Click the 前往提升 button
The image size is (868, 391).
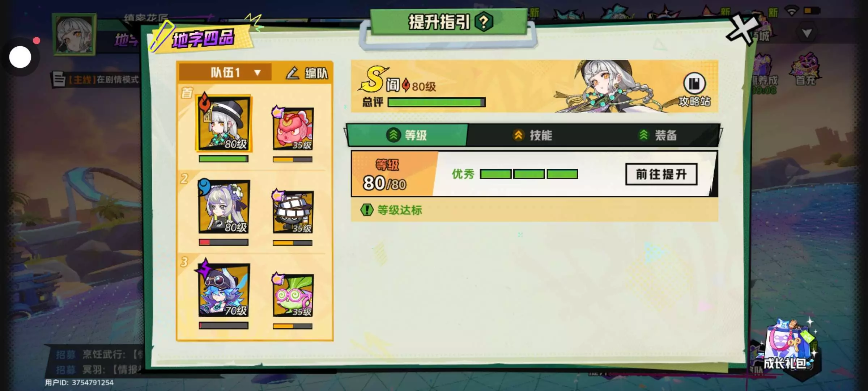[661, 174]
